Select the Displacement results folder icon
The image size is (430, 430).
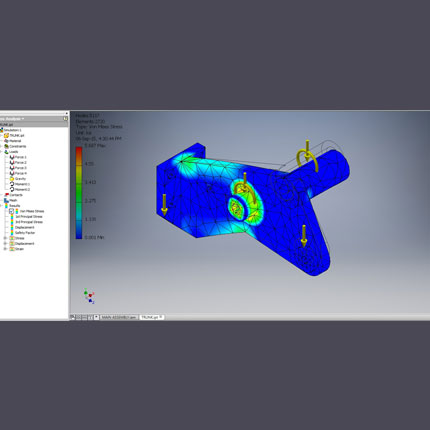[12, 244]
